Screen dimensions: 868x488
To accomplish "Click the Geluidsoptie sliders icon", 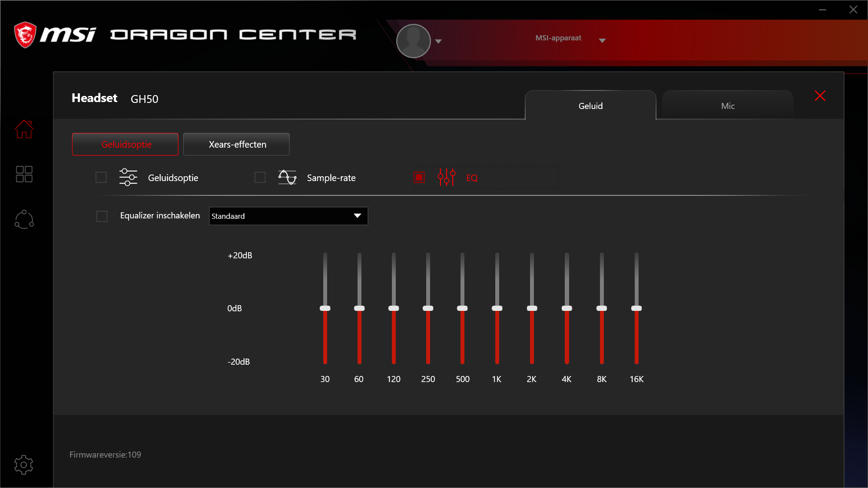I will click(128, 177).
